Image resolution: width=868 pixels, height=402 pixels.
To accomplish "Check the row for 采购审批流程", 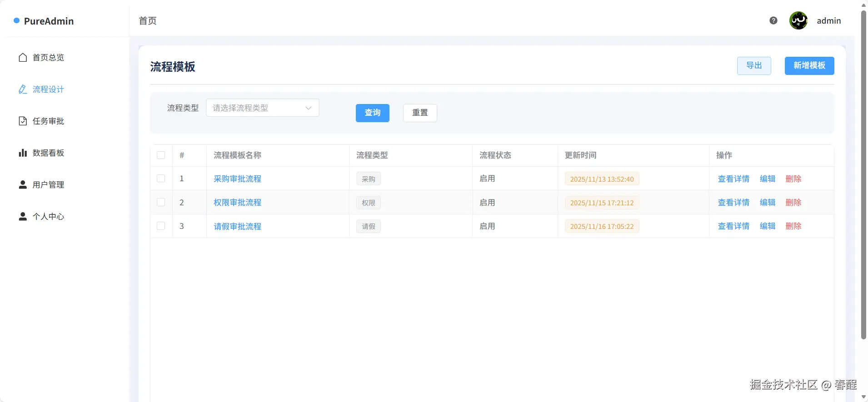I will point(161,179).
